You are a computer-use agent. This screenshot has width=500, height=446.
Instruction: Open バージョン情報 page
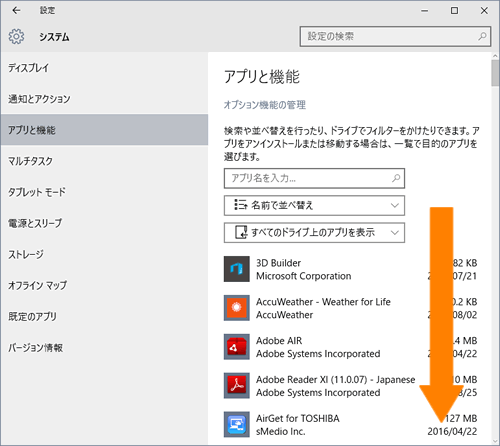tap(104, 348)
